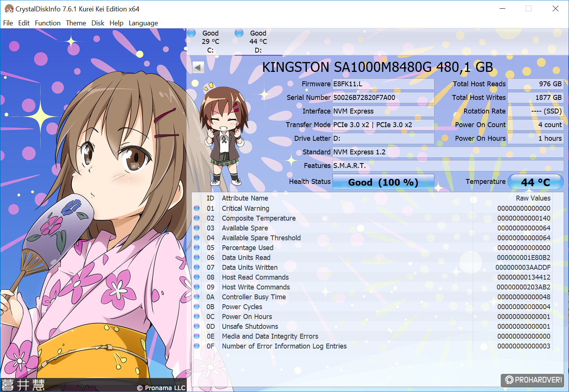The height and width of the screenshot is (392, 569).
Task: Open the Disk menu
Action: pyautogui.click(x=98, y=23)
